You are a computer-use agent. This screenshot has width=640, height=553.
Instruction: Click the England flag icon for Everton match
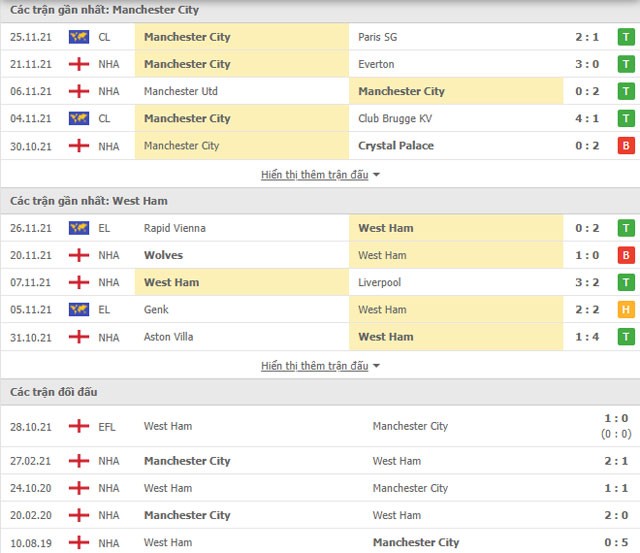click(79, 64)
